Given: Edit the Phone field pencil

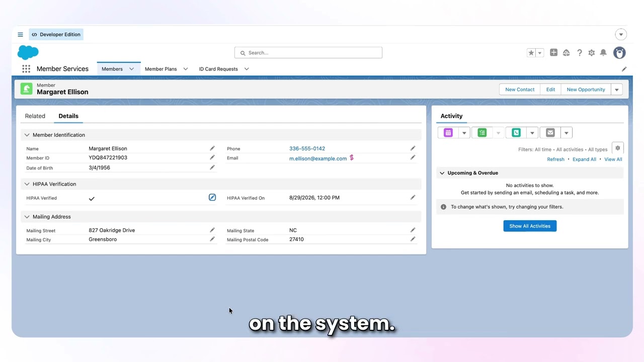Looking at the screenshot, I should pyautogui.click(x=413, y=148).
